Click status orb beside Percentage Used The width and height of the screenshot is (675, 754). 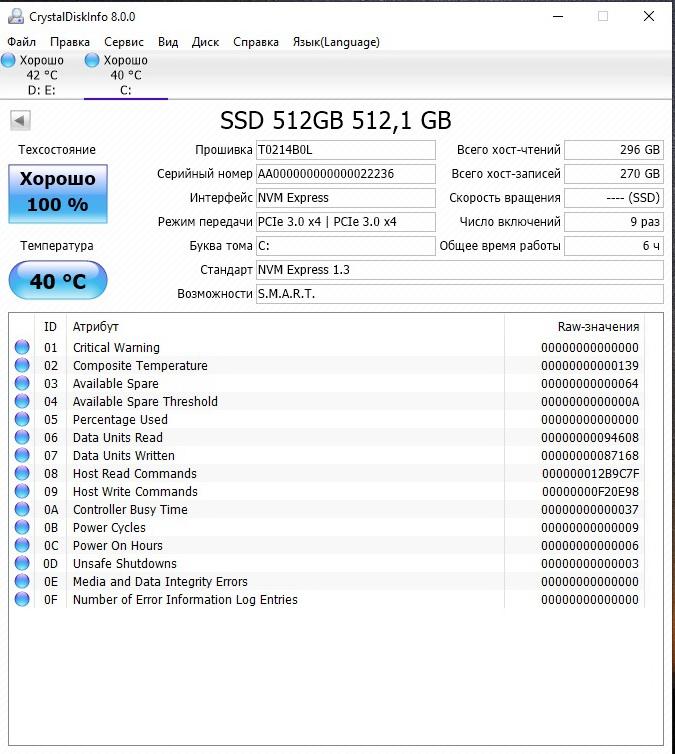coord(22,420)
